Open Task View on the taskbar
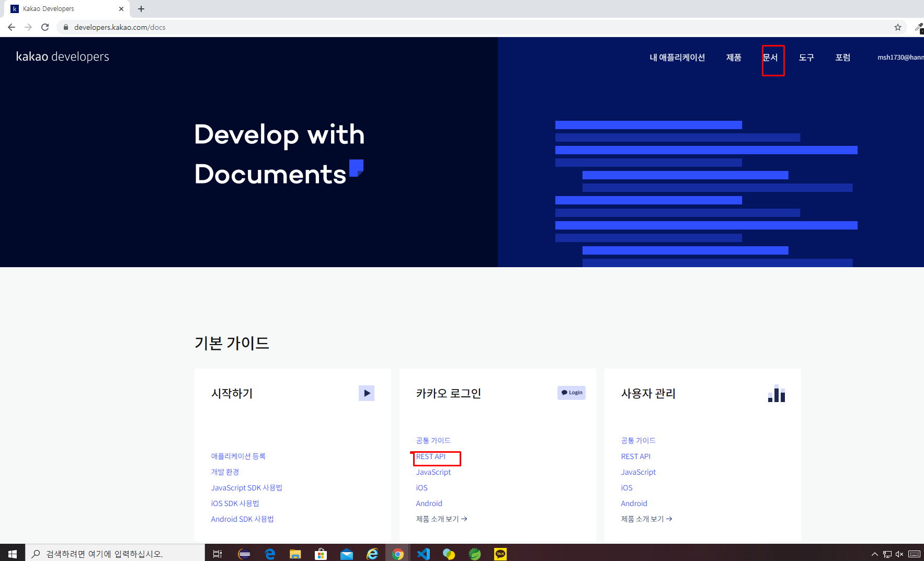924x561 pixels. (x=218, y=554)
